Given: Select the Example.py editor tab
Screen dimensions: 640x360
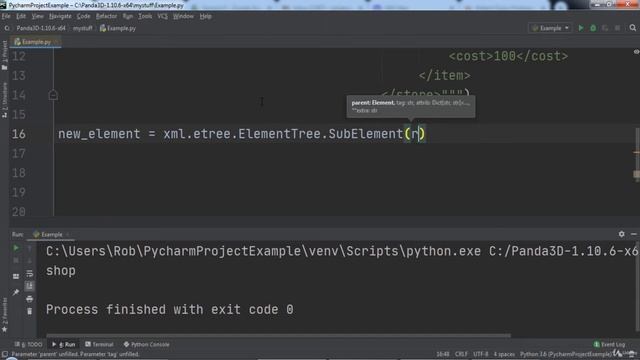Looking at the screenshot, I should [36, 42].
